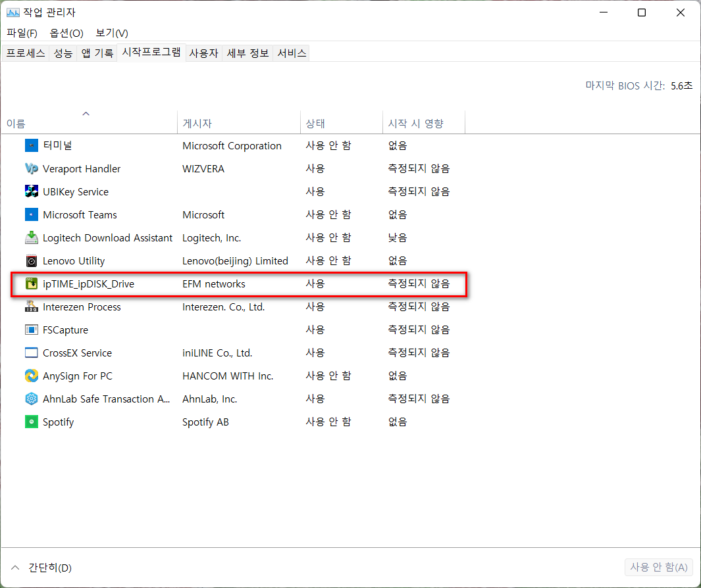The height and width of the screenshot is (588, 701).
Task: Select the Microsoft Teams name
Action: 80,215
